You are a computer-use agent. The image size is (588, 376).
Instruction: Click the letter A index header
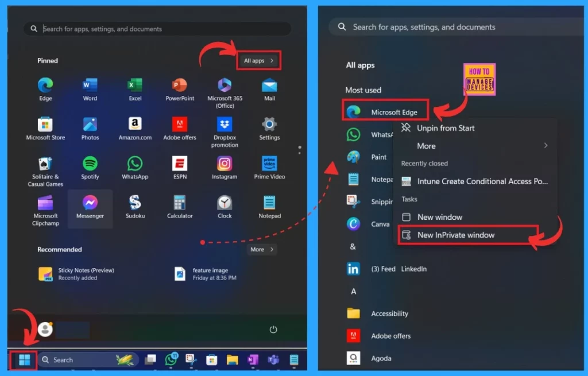pos(353,291)
